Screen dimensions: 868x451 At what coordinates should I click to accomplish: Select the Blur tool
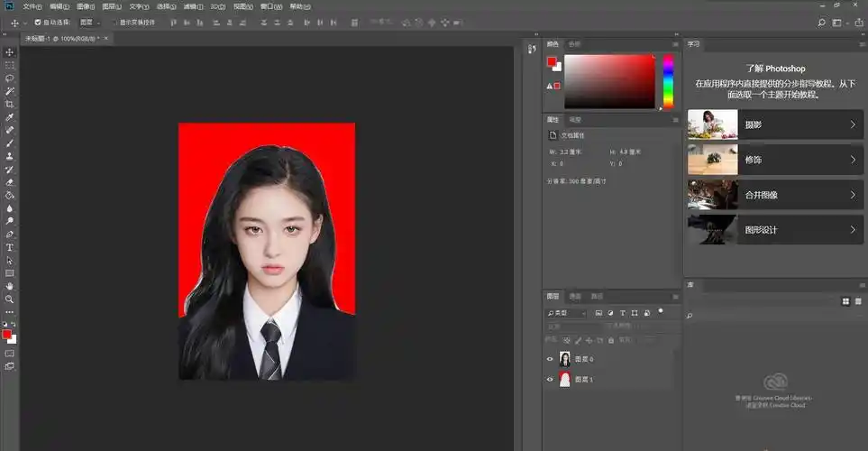pyautogui.click(x=9, y=209)
